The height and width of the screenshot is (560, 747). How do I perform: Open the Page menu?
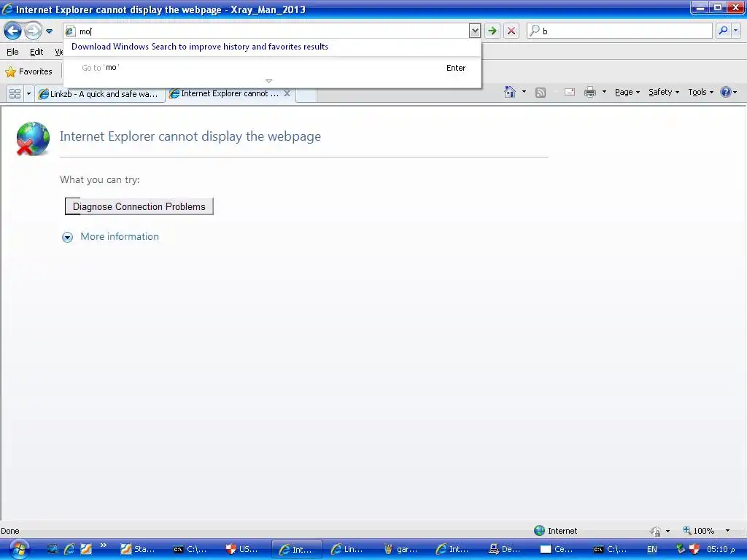pos(627,93)
